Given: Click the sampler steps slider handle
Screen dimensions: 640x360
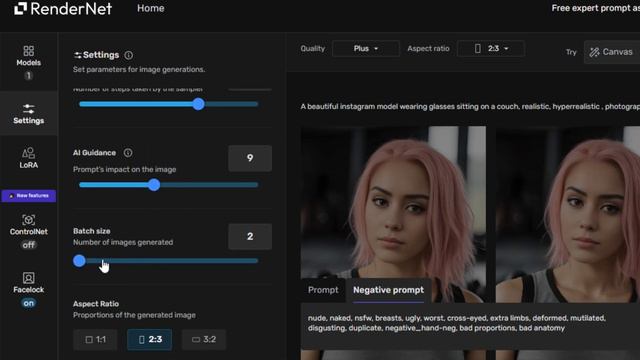Looking at the screenshot, I should pos(198,104).
